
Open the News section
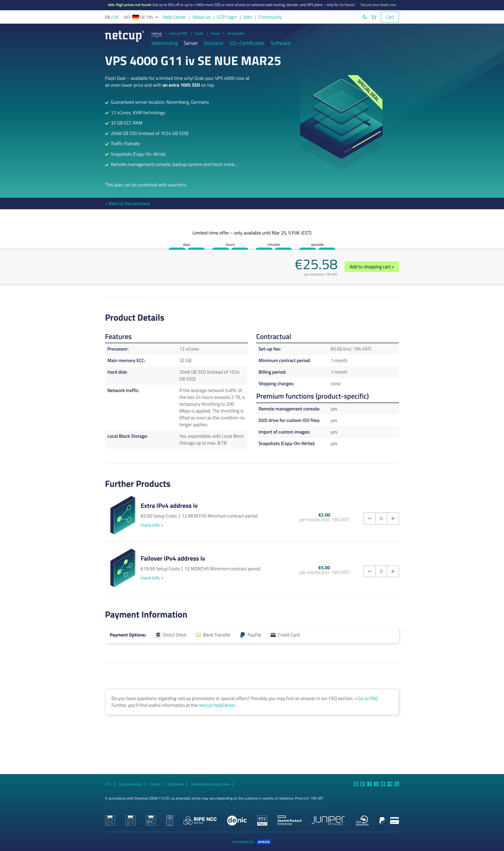(x=215, y=33)
